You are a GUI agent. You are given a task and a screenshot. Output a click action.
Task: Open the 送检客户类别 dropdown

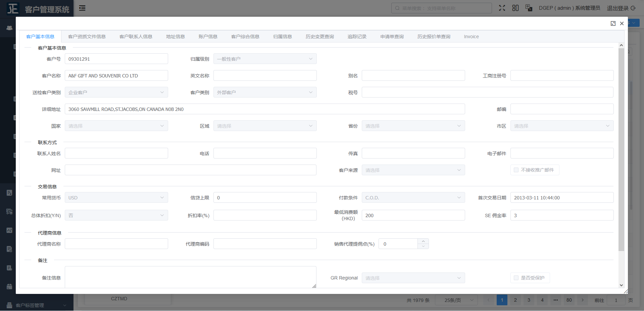(116, 92)
